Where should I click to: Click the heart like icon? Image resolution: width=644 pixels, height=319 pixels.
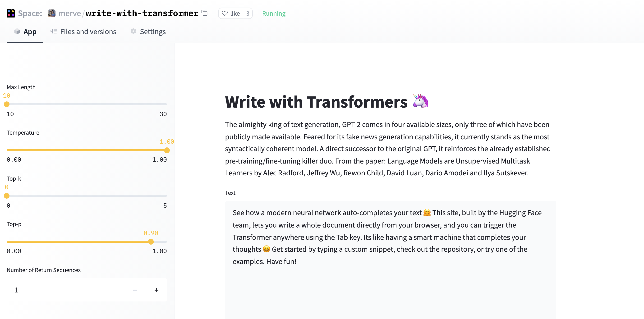225,13
